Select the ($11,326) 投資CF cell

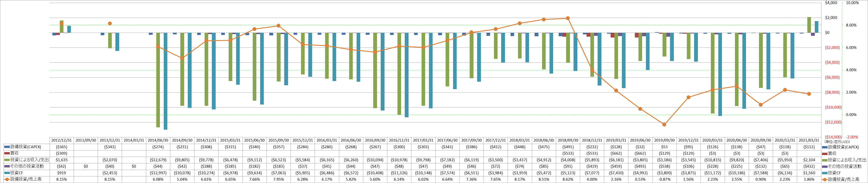tap(399, 173)
